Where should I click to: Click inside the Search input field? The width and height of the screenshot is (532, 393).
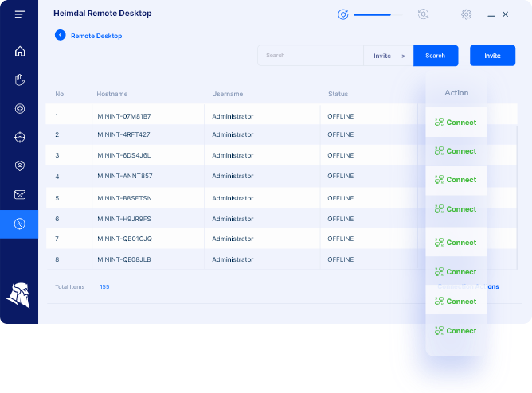[x=311, y=56]
